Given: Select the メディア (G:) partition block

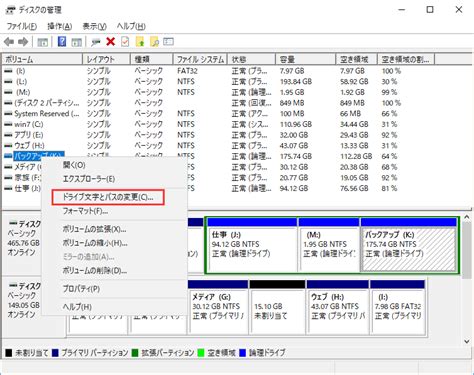Looking at the screenshot, I should (x=219, y=307).
